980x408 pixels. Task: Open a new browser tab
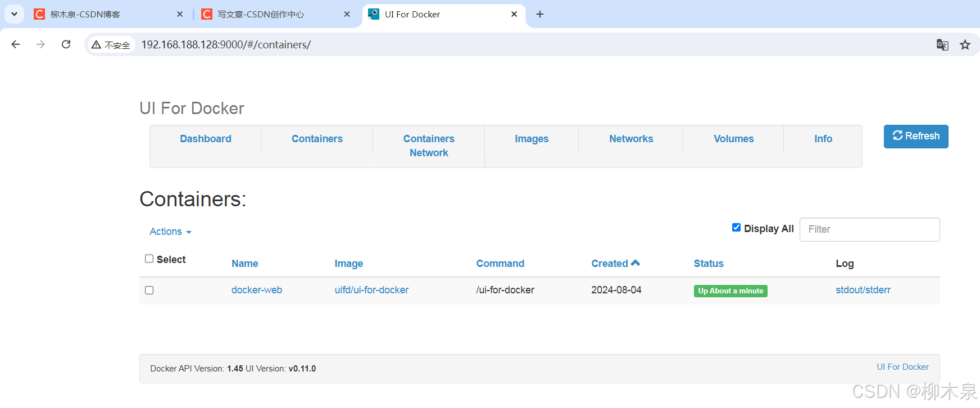click(x=540, y=14)
